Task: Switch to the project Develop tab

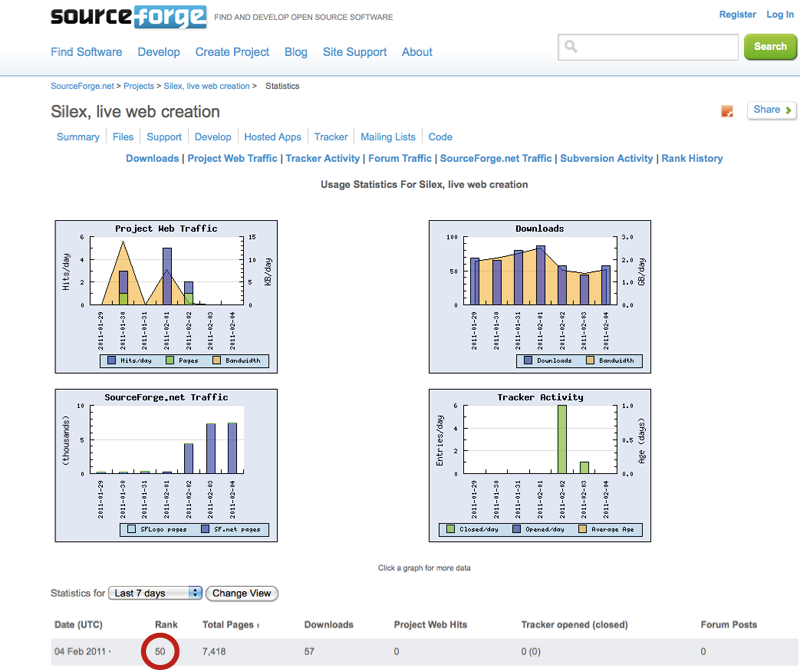Action: (x=213, y=137)
